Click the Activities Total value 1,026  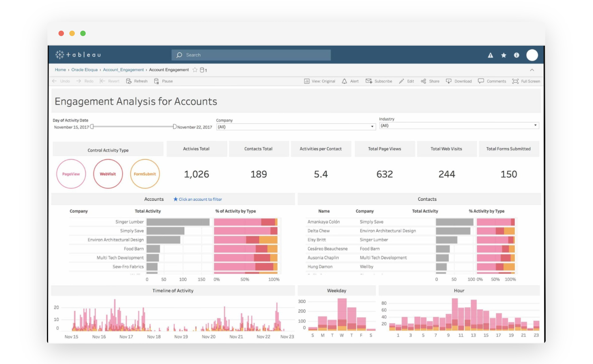click(x=197, y=174)
